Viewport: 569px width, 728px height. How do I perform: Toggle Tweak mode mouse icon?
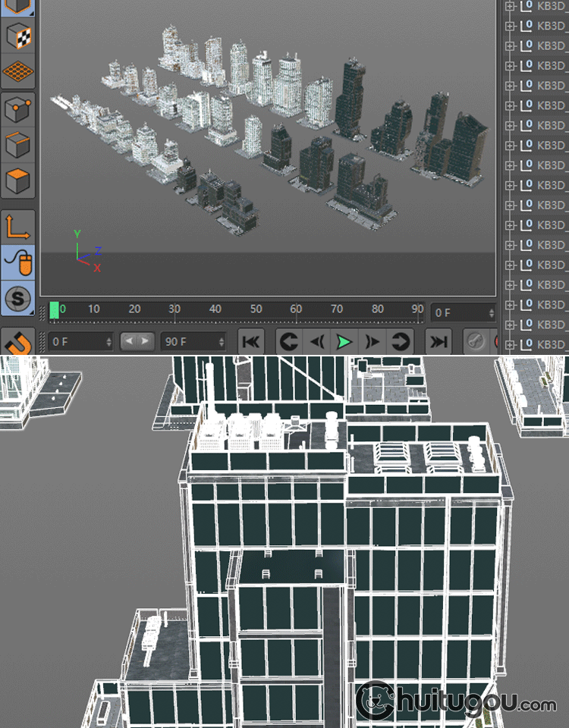[x=18, y=263]
